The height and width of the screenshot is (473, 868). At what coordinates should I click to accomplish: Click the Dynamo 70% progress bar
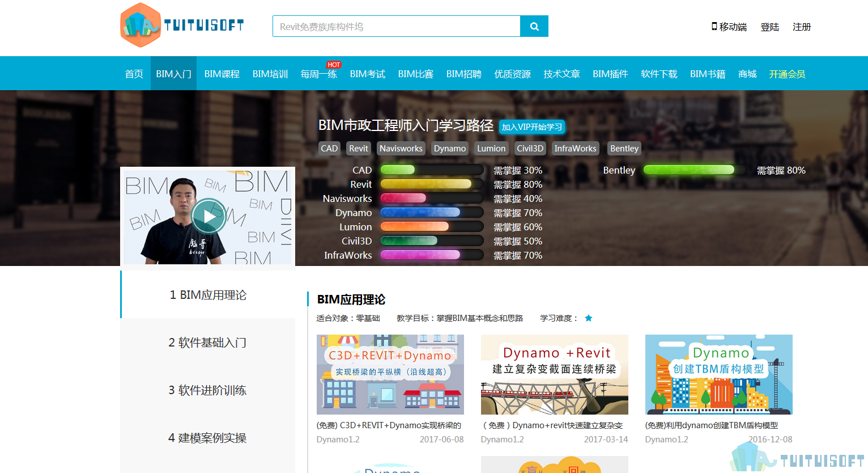(432, 212)
